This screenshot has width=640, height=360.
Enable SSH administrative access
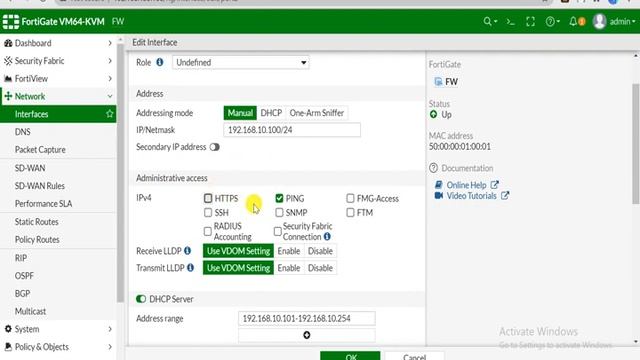208,212
